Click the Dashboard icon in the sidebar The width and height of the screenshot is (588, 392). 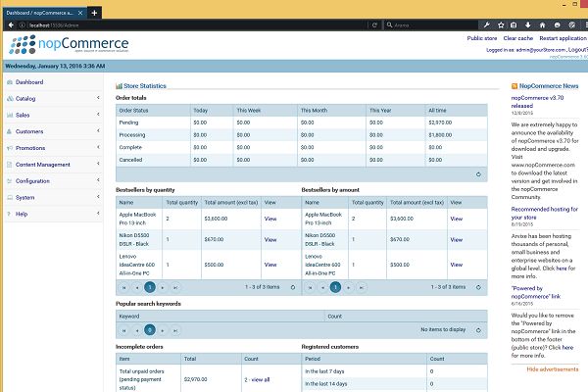(10, 82)
